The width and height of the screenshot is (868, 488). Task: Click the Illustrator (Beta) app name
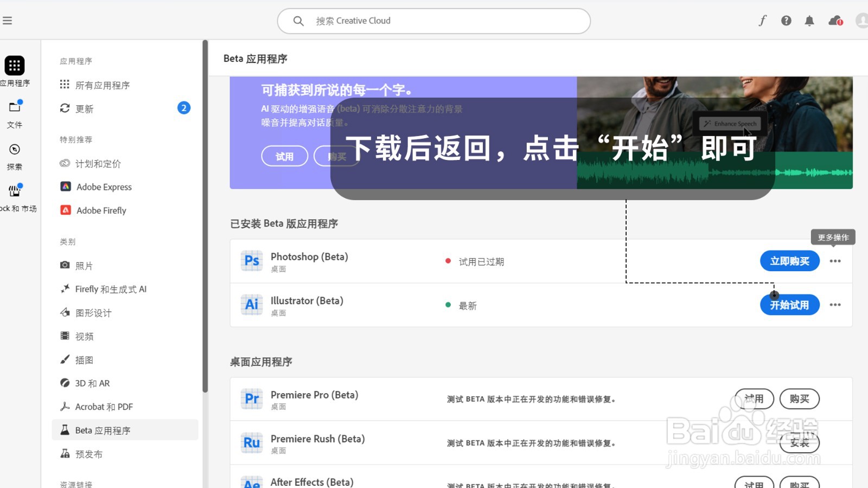pos(307,300)
